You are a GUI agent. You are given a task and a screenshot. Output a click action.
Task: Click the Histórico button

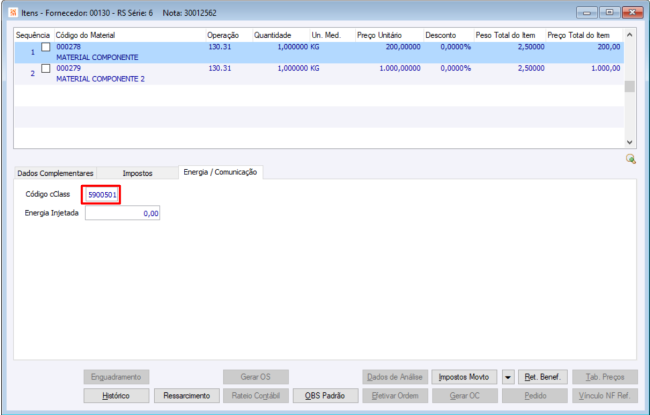coord(116,396)
